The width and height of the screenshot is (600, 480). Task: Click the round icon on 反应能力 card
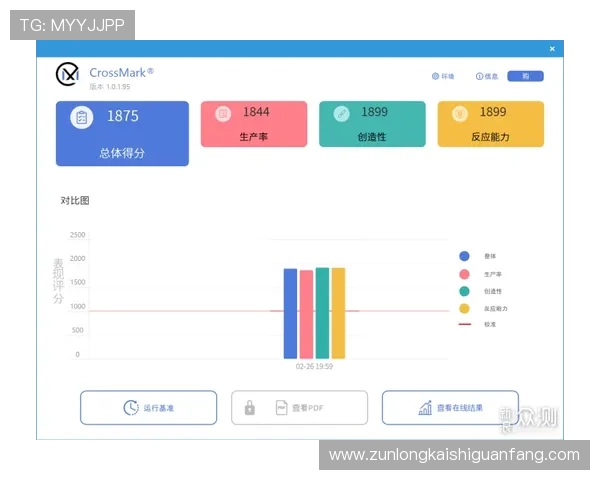coord(460,113)
